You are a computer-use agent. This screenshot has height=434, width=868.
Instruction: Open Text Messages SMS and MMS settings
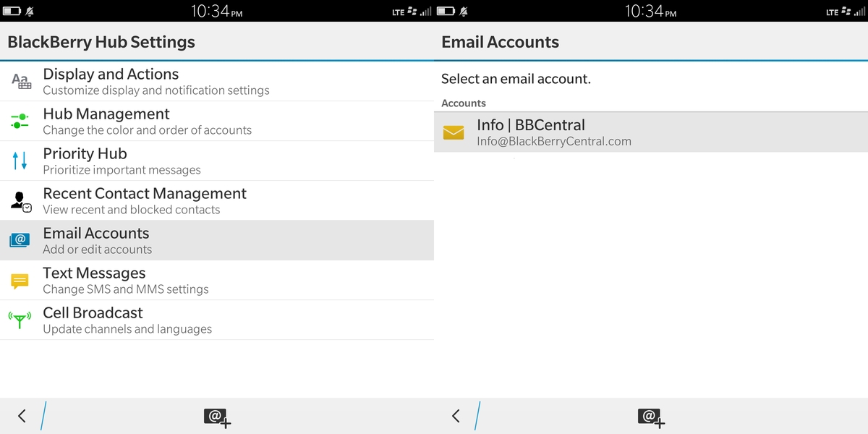coord(217,280)
